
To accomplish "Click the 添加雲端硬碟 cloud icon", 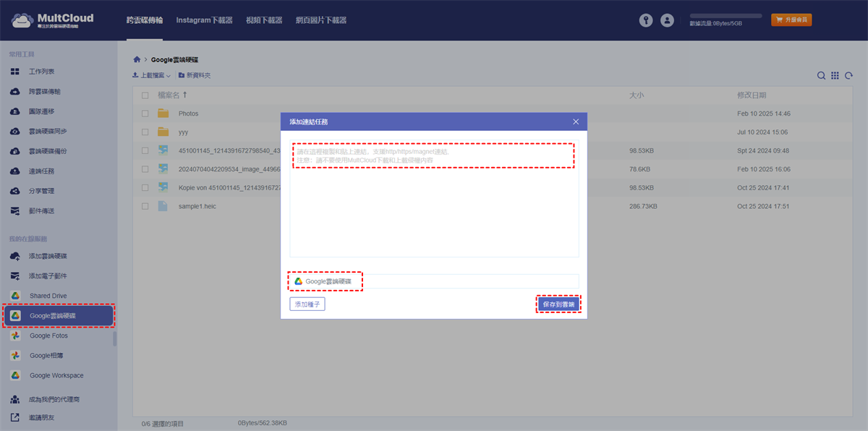I will 14,256.
